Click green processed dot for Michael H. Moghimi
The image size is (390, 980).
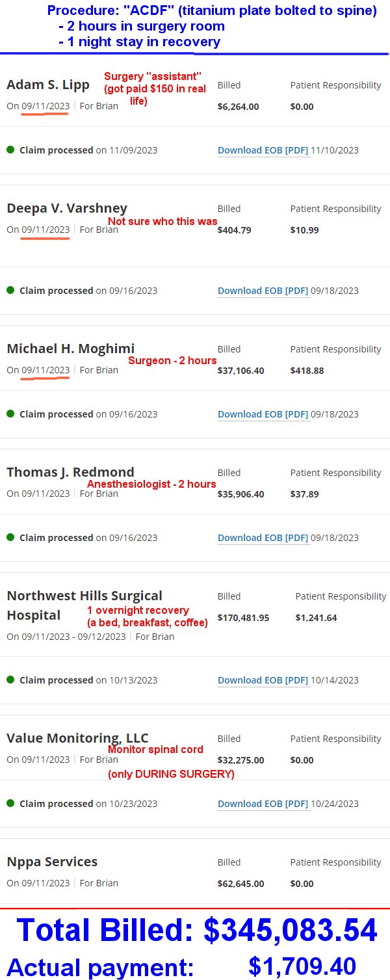coord(10,414)
